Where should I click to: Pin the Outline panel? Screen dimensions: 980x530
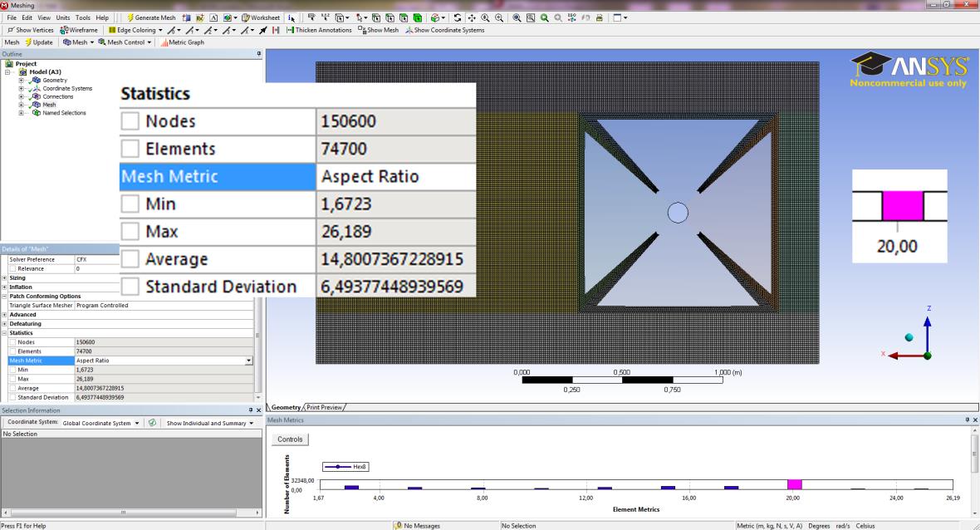point(259,54)
